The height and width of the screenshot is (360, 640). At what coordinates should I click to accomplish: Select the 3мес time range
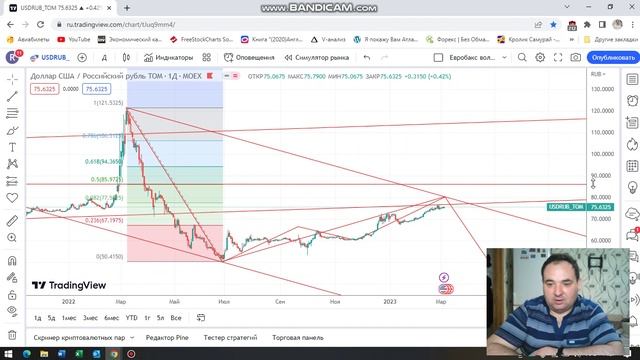[90, 318]
